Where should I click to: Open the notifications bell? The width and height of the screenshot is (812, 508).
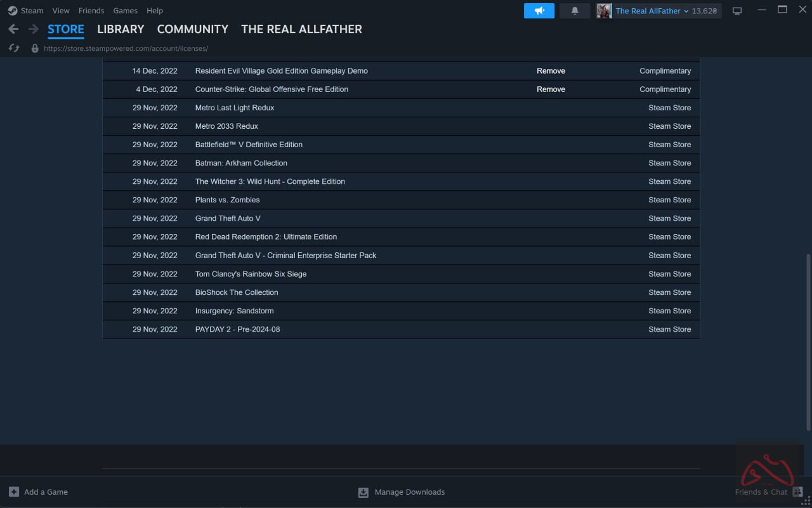[x=575, y=11]
